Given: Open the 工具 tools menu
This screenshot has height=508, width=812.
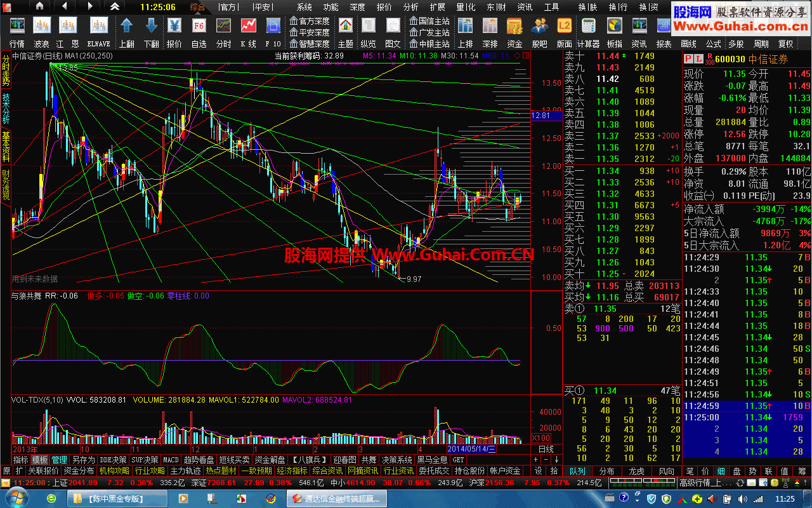Looking at the screenshot, I should (x=552, y=7).
